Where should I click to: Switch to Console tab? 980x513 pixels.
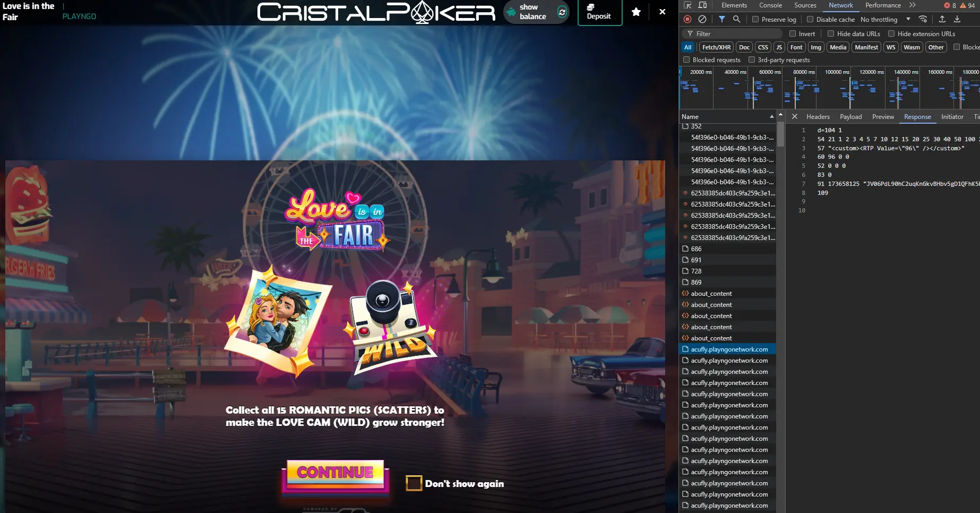770,5
